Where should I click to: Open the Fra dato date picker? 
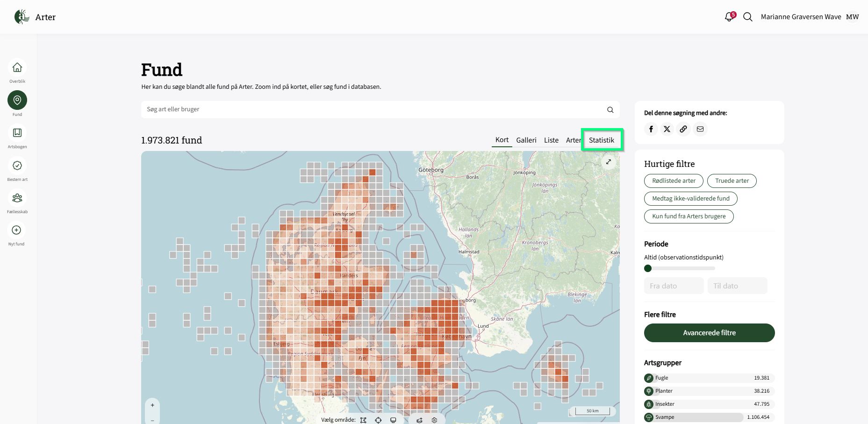(674, 286)
